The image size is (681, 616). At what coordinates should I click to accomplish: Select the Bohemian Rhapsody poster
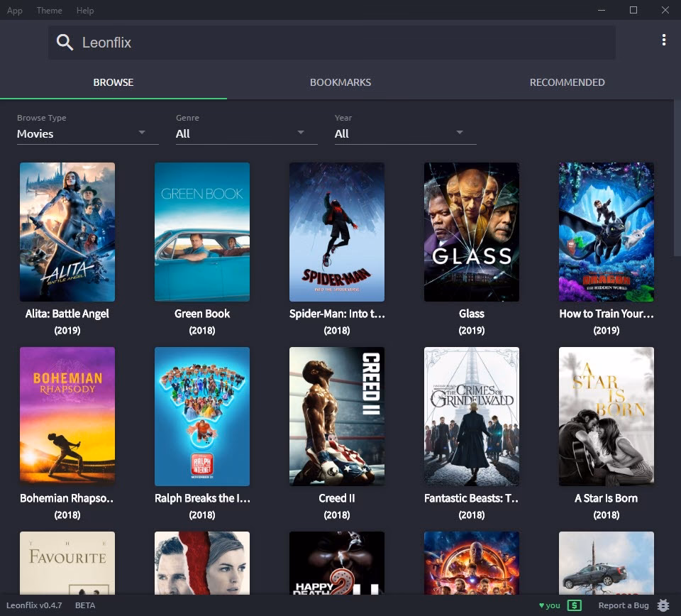point(67,417)
